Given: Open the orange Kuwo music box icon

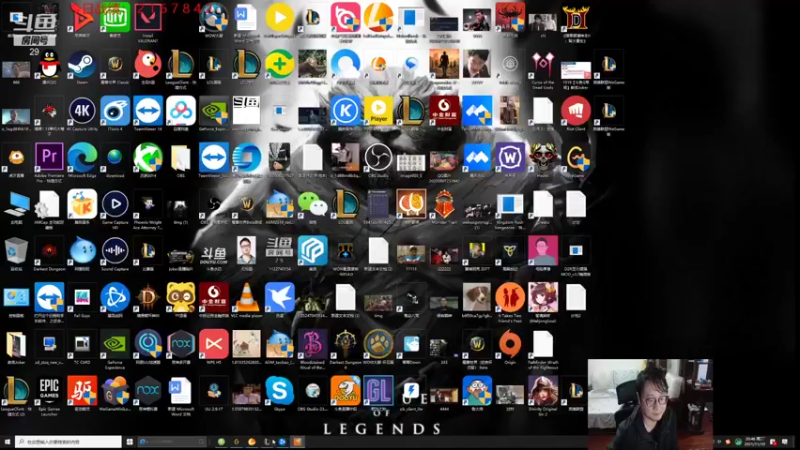Looking at the screenshot, I should pyautogui.click(x=82, y=204).
